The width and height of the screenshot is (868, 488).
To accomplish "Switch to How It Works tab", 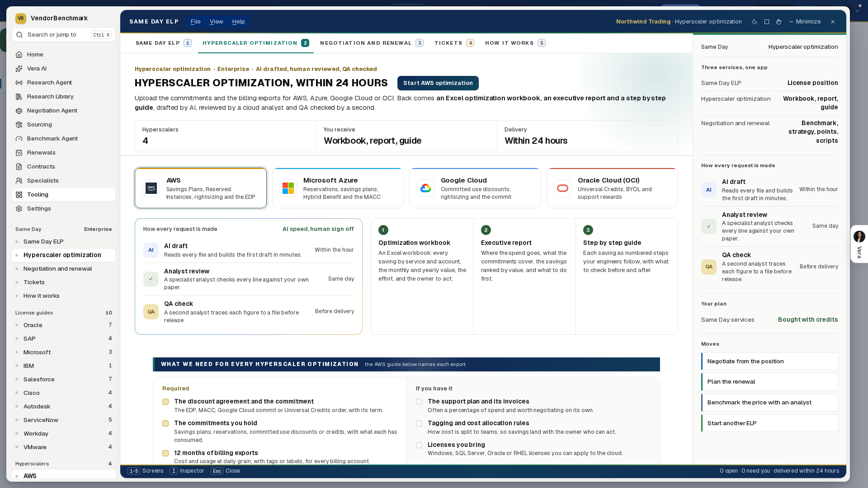I will point(515,43).
